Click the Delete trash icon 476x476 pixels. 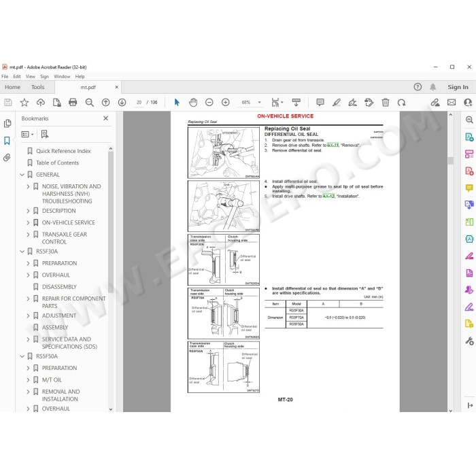[x=386, y=103]
